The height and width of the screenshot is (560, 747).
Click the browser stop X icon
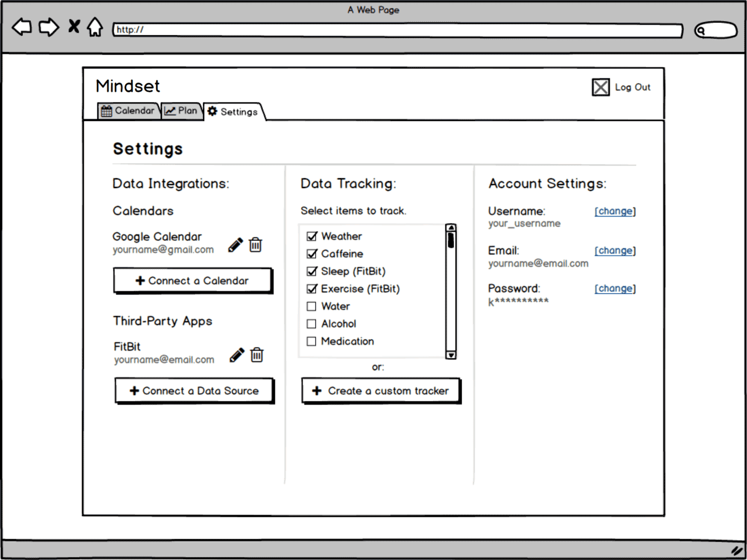pyautogui.click(x=74, y=26)
